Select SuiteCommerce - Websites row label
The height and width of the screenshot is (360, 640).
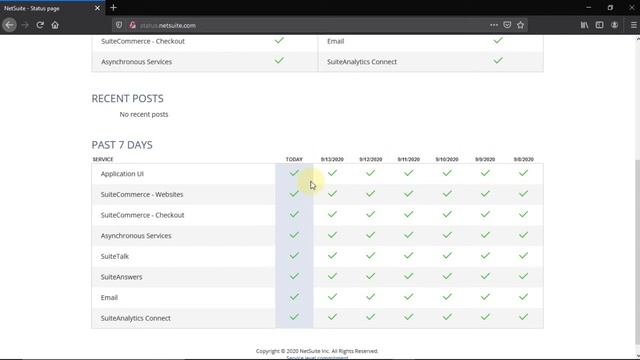(x=142, y=195)
